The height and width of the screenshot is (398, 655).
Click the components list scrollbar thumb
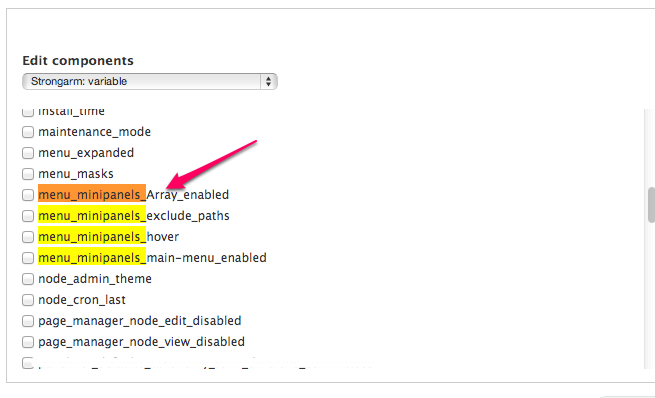coord(651,205)
